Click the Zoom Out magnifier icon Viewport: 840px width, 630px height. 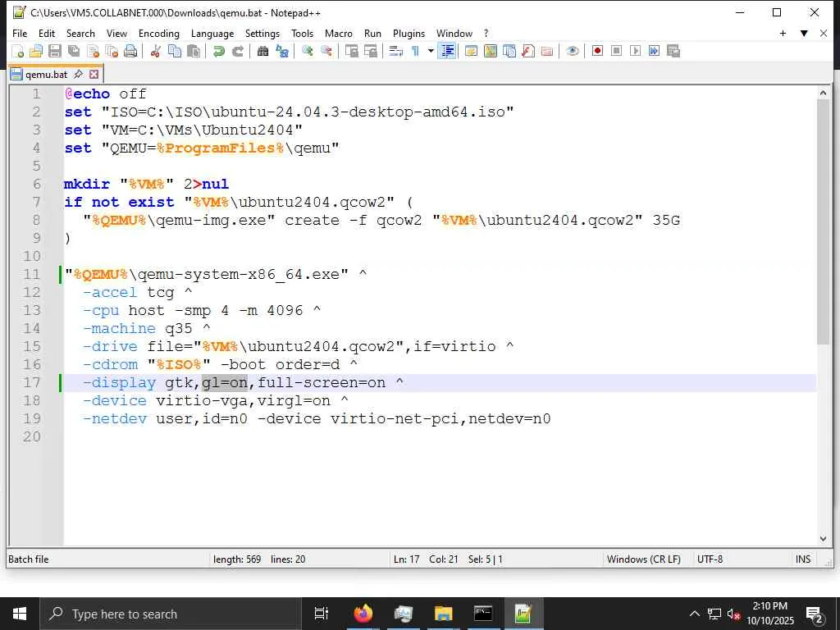click(x=326, y=51)
